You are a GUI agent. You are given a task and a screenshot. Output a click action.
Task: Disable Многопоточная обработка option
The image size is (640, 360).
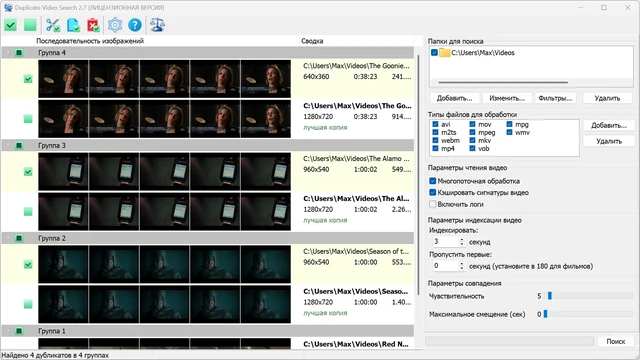click(x=433, y=181)
